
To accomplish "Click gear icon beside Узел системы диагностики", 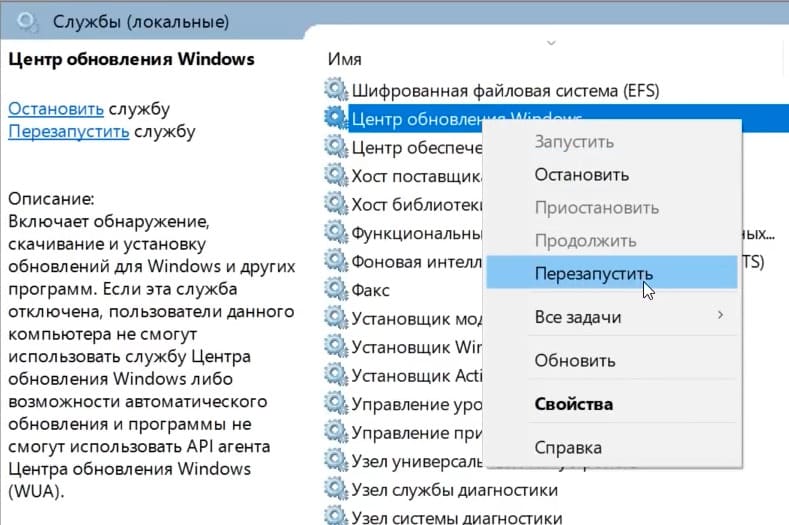I will click(x=336, y=516).
